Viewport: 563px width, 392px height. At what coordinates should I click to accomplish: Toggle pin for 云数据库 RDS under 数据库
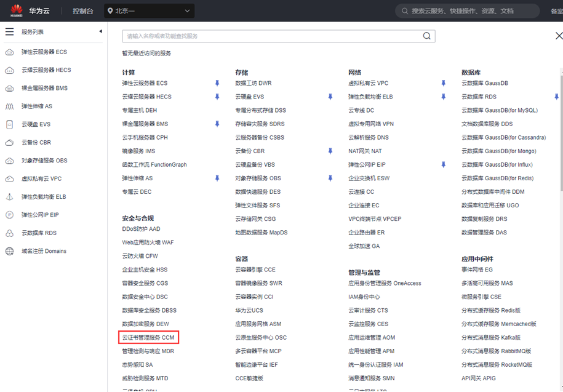556,97
